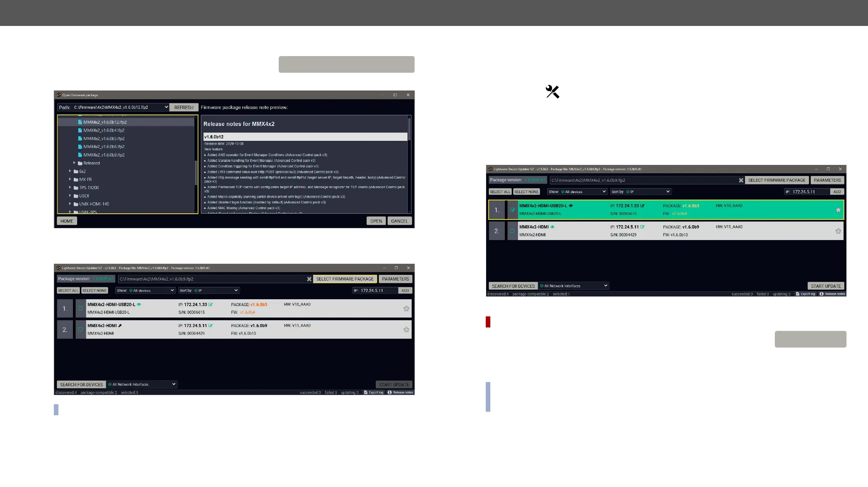The width and height of the screenshot is (868, 487).
Task: Click Release notes in left updater status bar
Action: point(400,392)
